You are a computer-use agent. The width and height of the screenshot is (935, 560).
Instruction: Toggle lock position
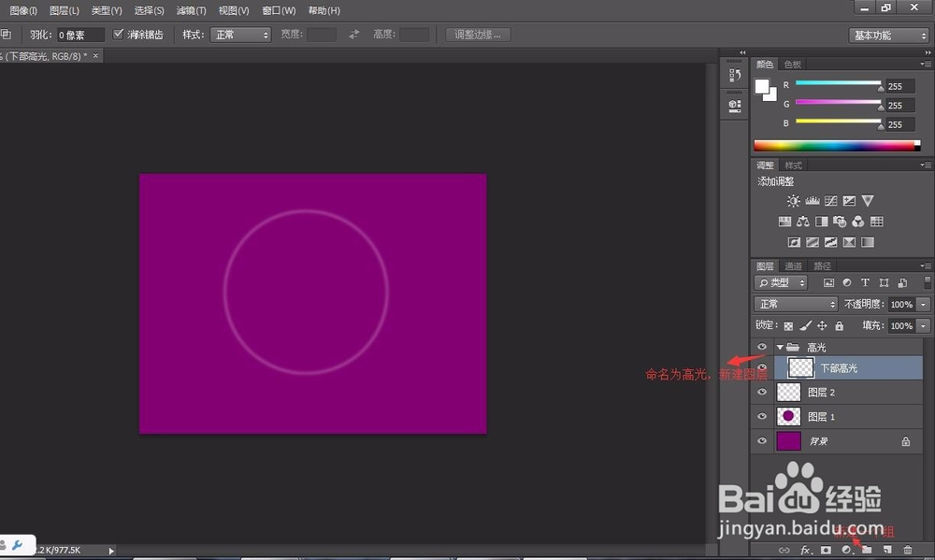[x=822, y=325]
